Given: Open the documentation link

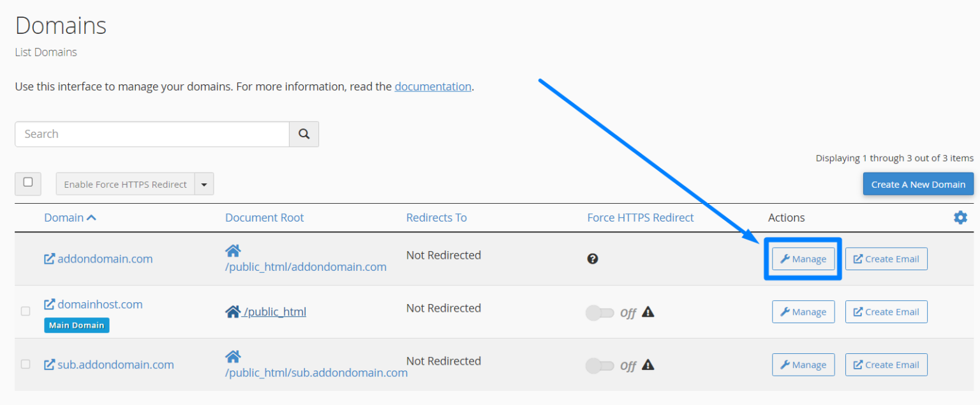Looking at the screenshot, I should (433, 86).
